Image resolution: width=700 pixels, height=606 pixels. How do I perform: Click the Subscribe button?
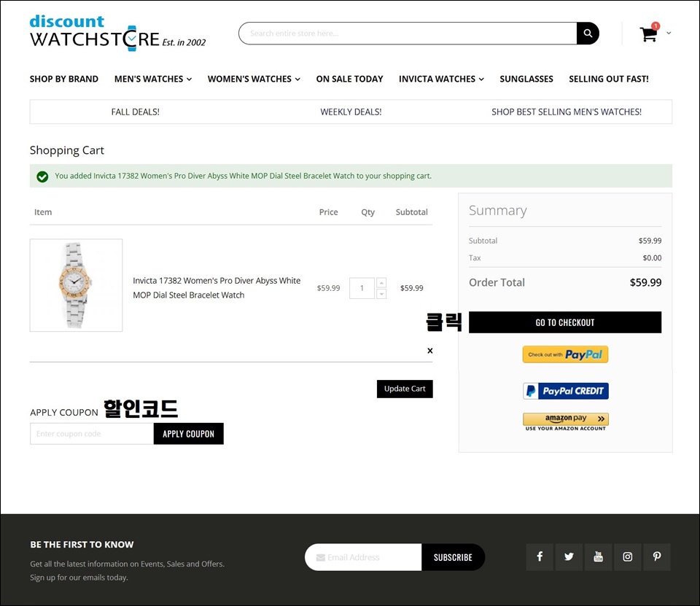(x=453, y=557)
